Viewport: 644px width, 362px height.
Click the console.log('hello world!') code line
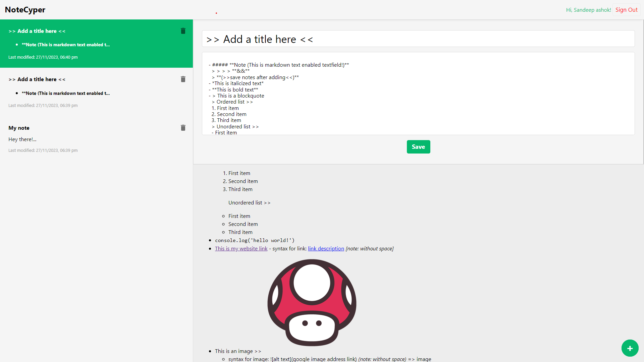(x=255, y=240)
